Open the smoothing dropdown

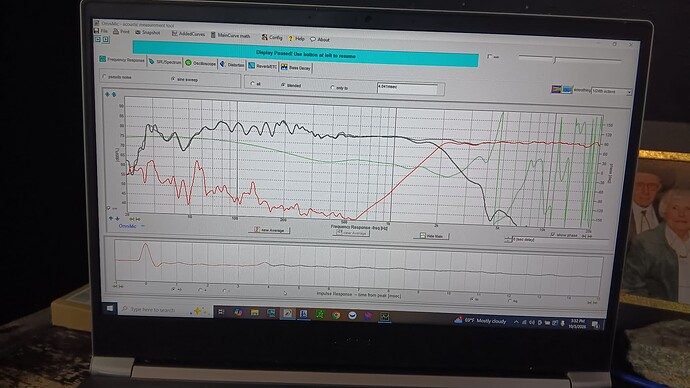(x=611, y=92)
